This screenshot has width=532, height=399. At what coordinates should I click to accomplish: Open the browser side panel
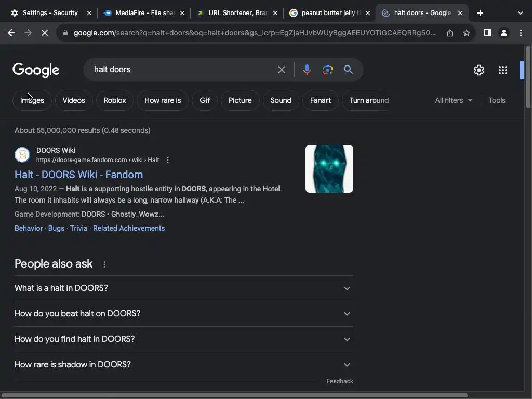(487, 33)
